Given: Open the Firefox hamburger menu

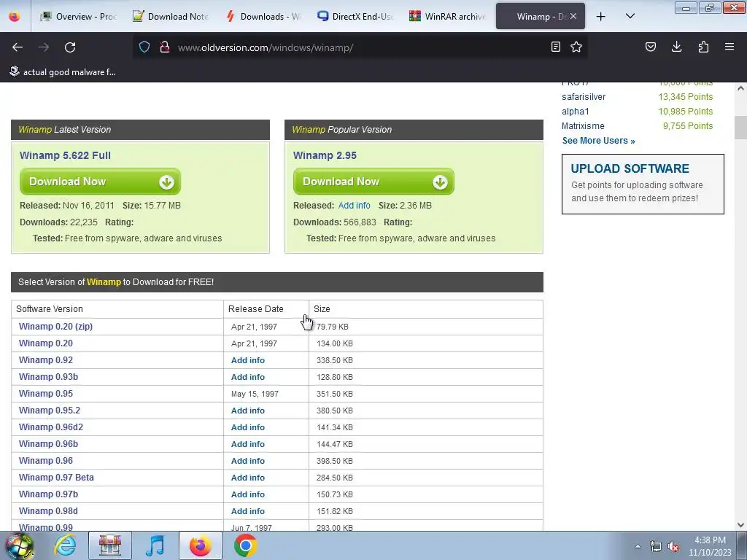Looking at the screenshot, I should (729, 47).
